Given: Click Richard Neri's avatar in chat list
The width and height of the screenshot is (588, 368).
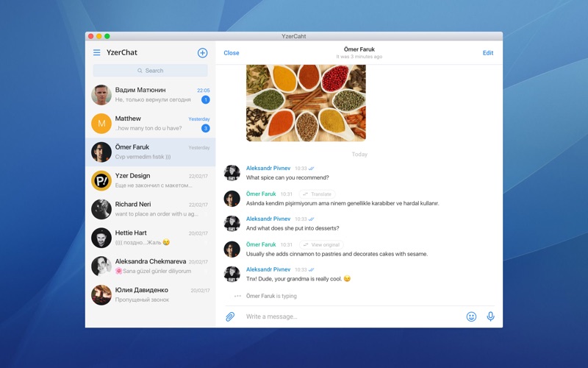Looking at the screenshot, I should [101, 209].
